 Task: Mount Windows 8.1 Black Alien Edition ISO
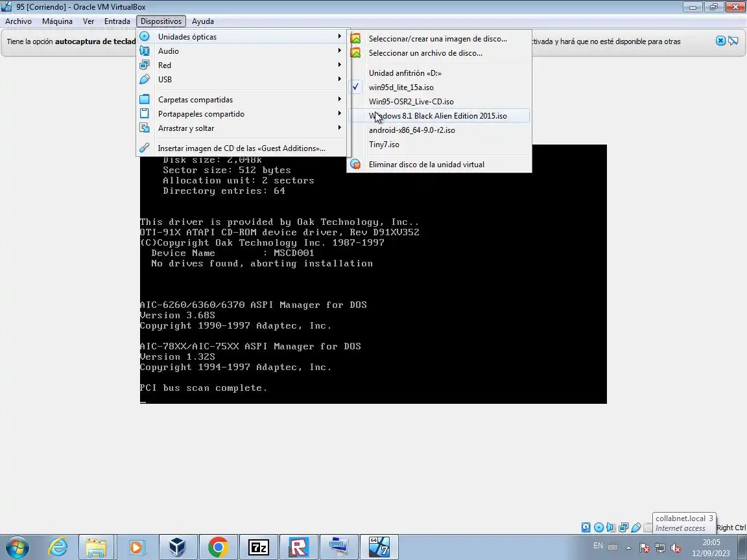tap(439, 116)
